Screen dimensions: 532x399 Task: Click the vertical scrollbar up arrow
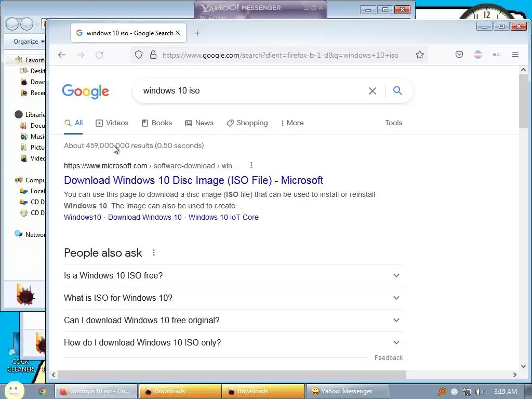pos(523,70)
